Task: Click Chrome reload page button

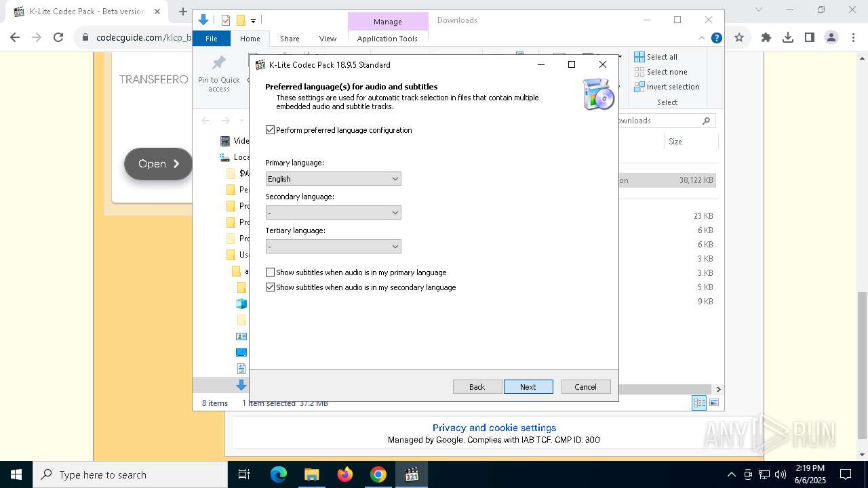Action: pyautogui.click(x=58, y=38)
